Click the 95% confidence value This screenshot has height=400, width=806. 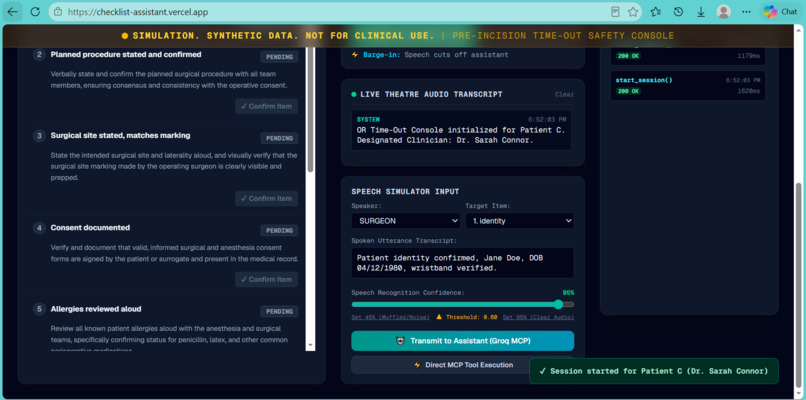click(x=568, y=293)
